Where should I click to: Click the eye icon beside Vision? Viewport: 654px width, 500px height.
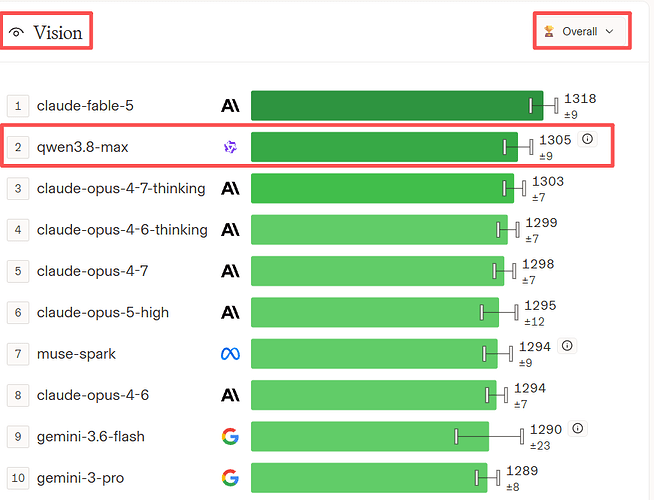(x=16, y=32)
